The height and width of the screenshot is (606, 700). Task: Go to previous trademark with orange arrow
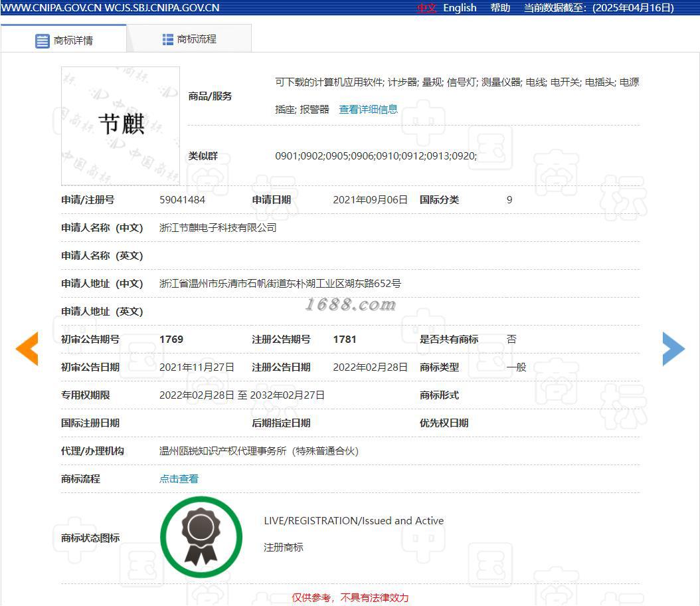point(27,349)
